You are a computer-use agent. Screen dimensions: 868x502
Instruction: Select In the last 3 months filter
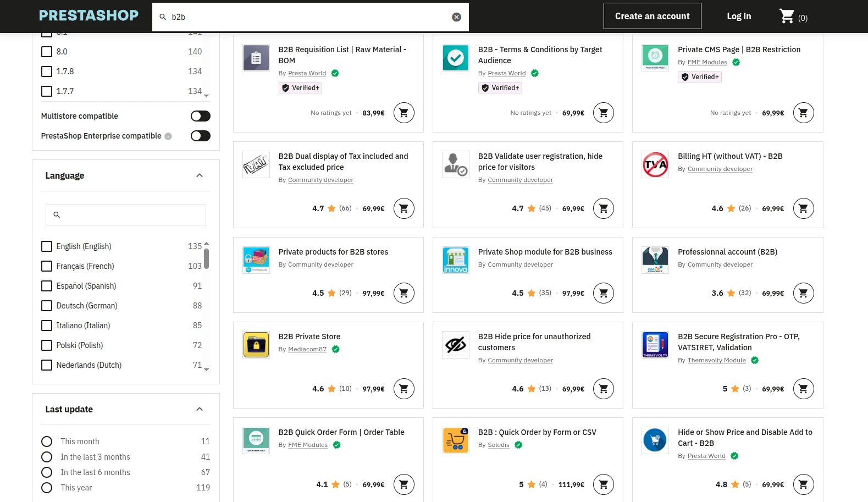coord(47,457)
